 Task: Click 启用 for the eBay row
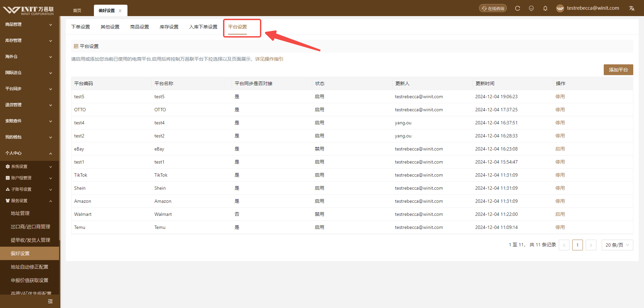(x=560, y=149)
